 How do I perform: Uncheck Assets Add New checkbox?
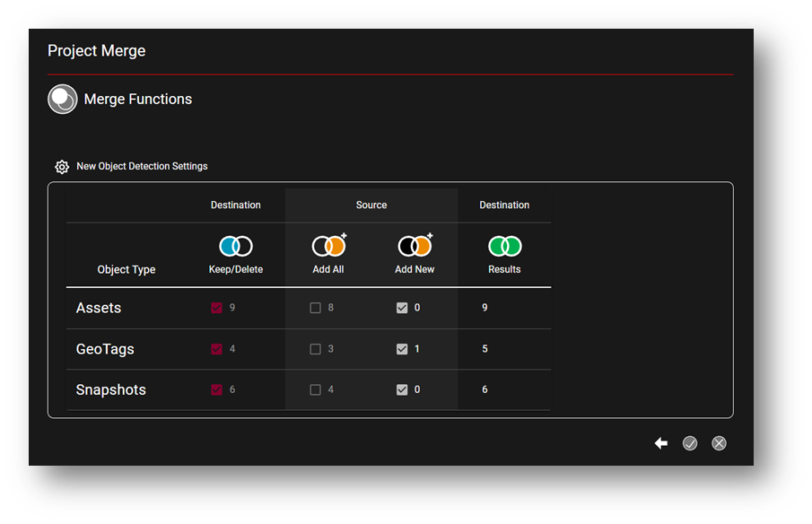pyautogui.click(x=402, y=308)
